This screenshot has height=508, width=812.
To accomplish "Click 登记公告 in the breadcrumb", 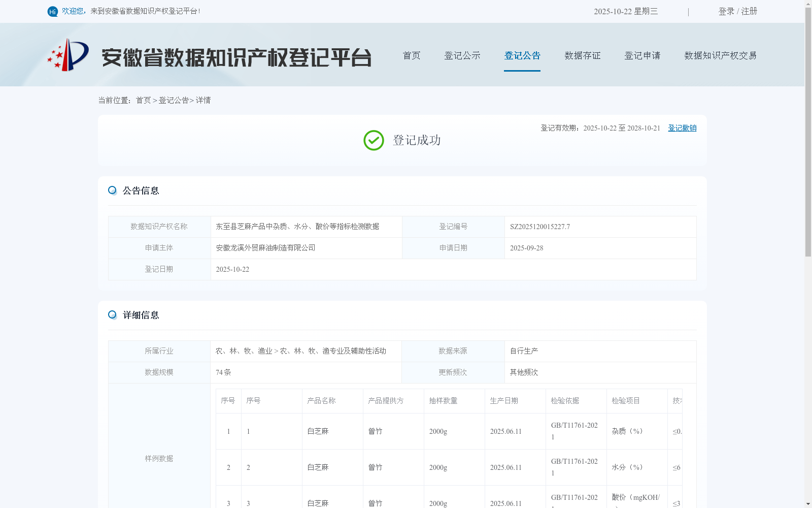I will (x=174, y=101).
